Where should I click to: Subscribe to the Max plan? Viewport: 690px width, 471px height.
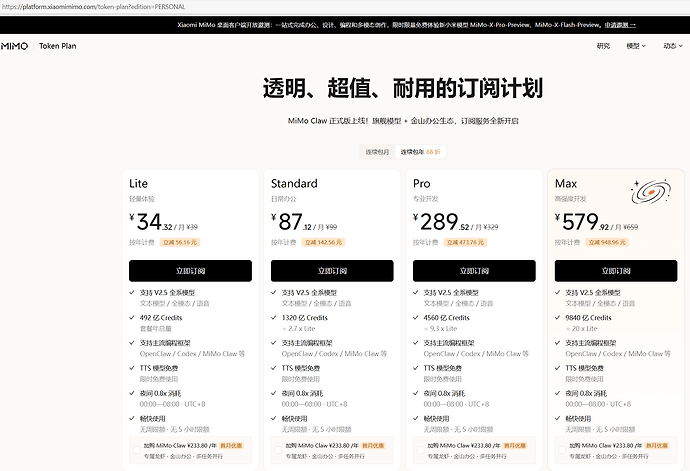tap(616, 271)
